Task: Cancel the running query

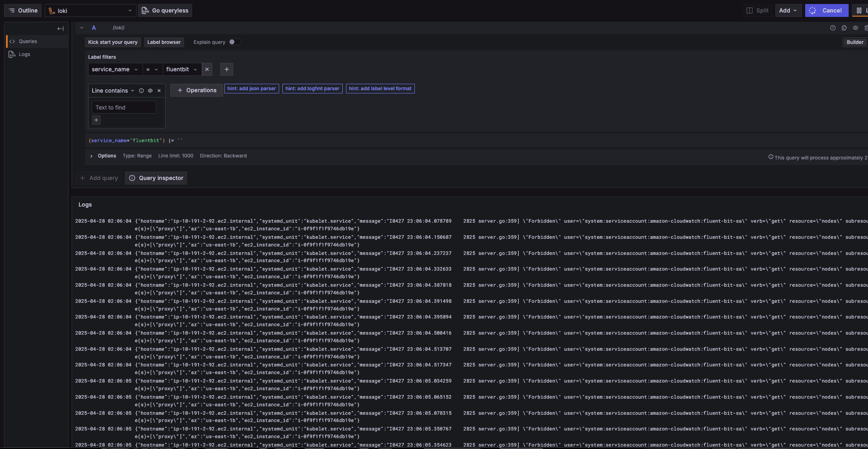Action: (827, 10)
